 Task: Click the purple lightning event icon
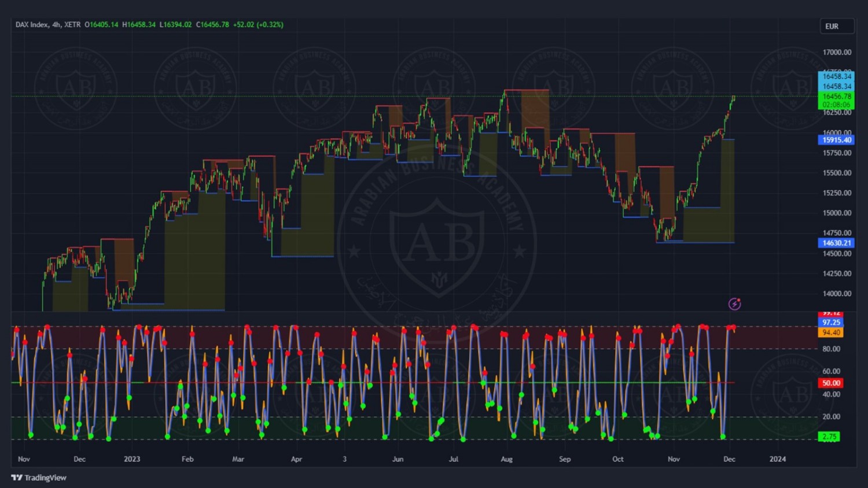point(734,304)
